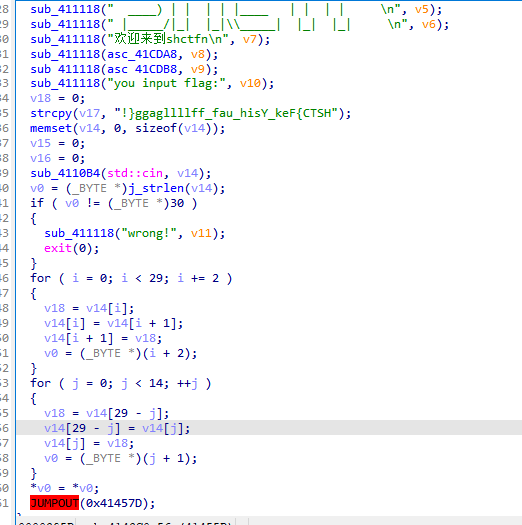Viewport: 522px width, 525px height.
Task: Open asc_41CDA8 data reference
Action: coord(142,54)
